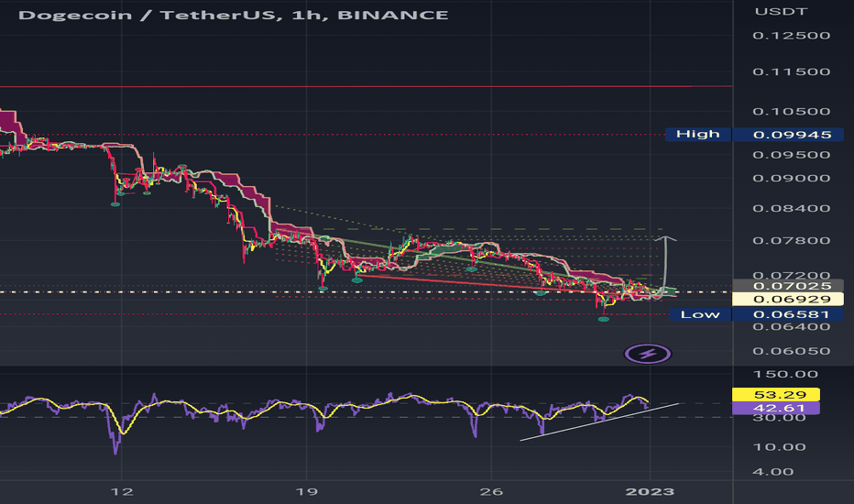The height and width of the screenshot is (504, 854).
Task: Select the Low price label 0.06581
Action: [788, 314]
